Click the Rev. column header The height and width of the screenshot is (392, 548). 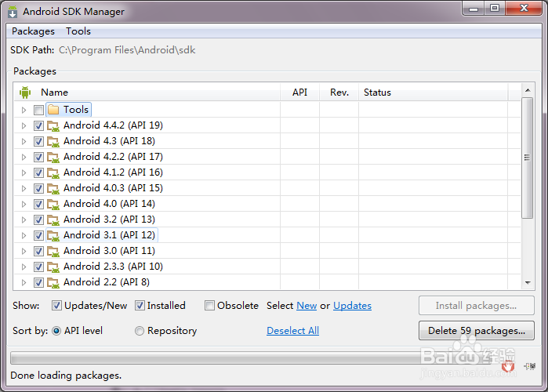pos(339,93)
